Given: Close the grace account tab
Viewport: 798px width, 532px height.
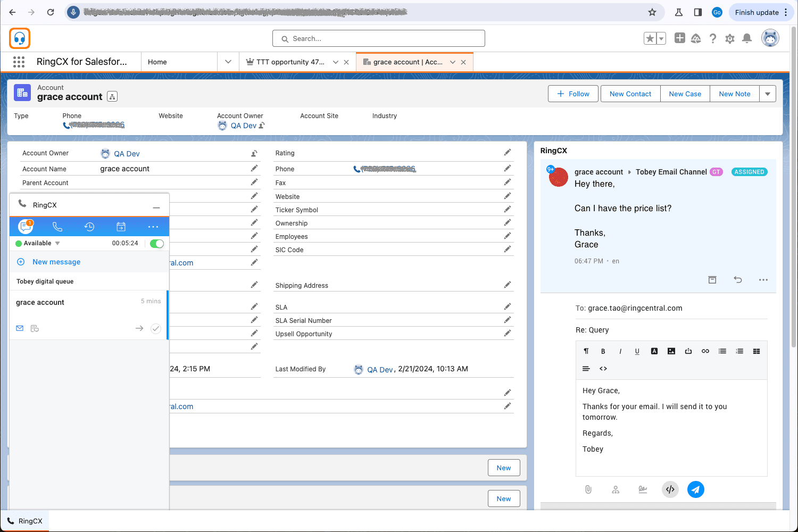Looking at the screenshot, I should click(463, 62).
